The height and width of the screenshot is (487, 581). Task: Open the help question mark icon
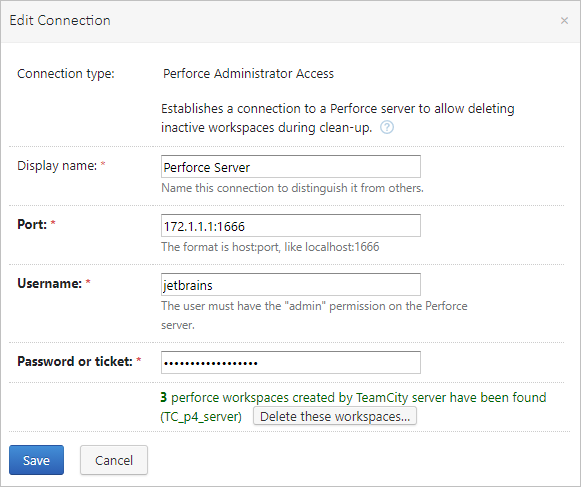(387, 127)
